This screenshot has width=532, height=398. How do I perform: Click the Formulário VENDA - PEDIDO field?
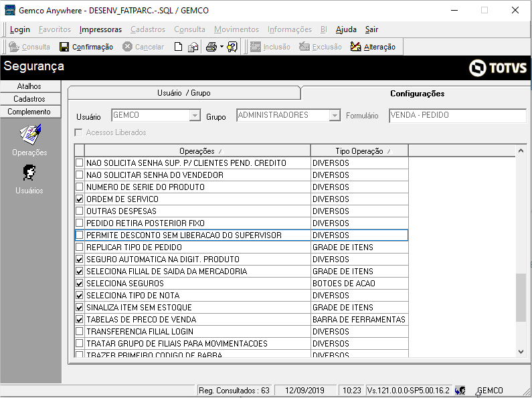pos(457,115)
